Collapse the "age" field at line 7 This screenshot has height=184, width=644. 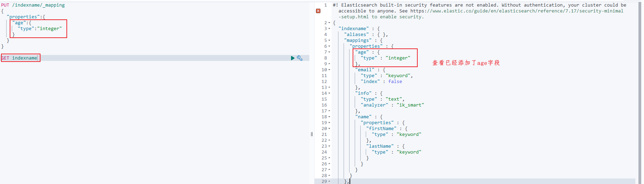pyautogui.click(x=329, y=52)
